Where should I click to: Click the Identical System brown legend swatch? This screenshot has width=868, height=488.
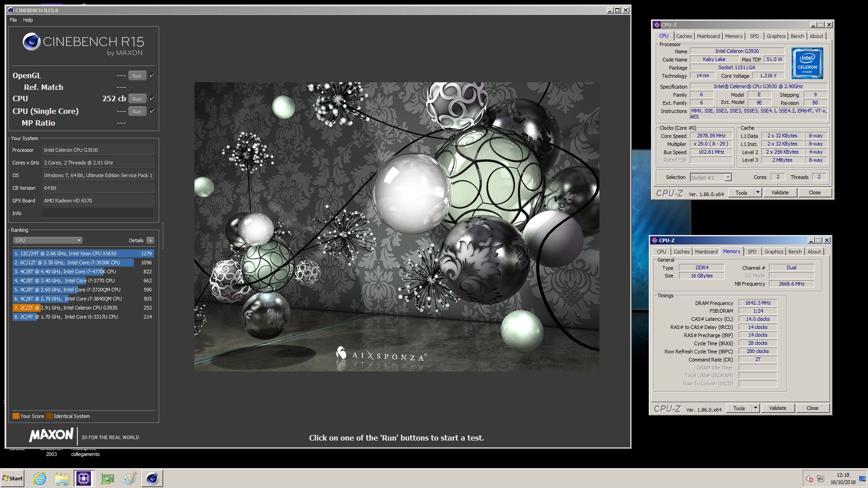(x=49, y=416)
